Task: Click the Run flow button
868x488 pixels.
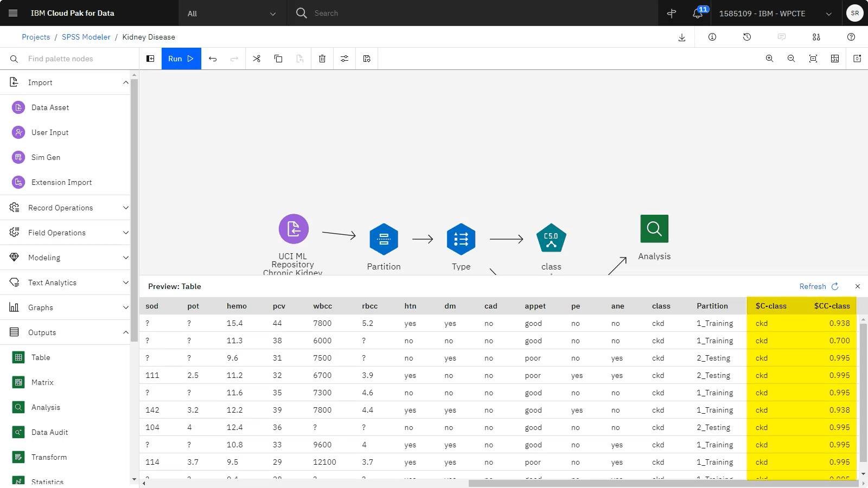Action: (x=181, y=59)
